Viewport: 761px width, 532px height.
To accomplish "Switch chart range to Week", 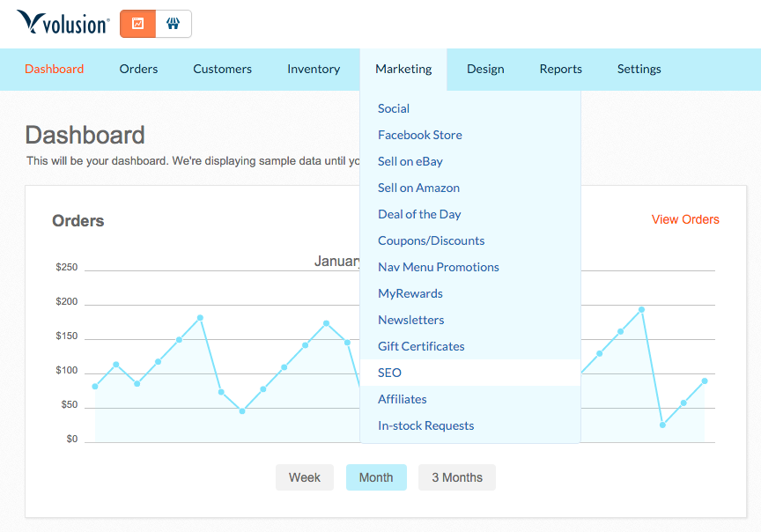I will tap(305, 477).
